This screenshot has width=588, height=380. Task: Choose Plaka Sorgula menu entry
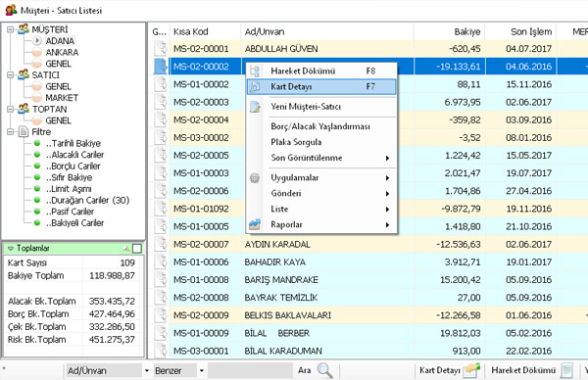pyautogui.click(x=321, y=142)
